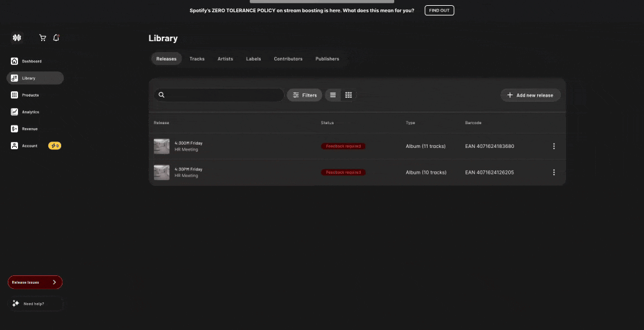
Task: Click the Dashboard home icon
Action: coord(14,61)
